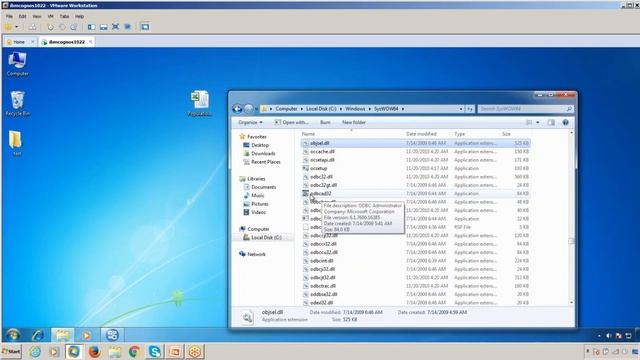Close the dbmcognos1022 VM tab
This screenshot has height=360, width=640.
point(91,42)
